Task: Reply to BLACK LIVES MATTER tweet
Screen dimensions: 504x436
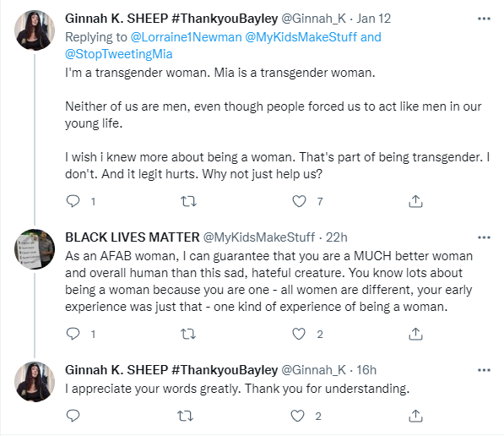Action: click(x=73, y=334)
